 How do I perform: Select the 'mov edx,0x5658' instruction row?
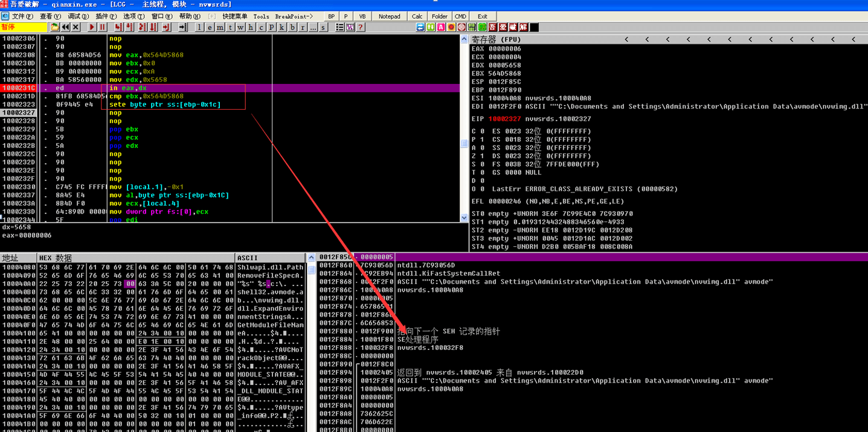tap(230, 80)
